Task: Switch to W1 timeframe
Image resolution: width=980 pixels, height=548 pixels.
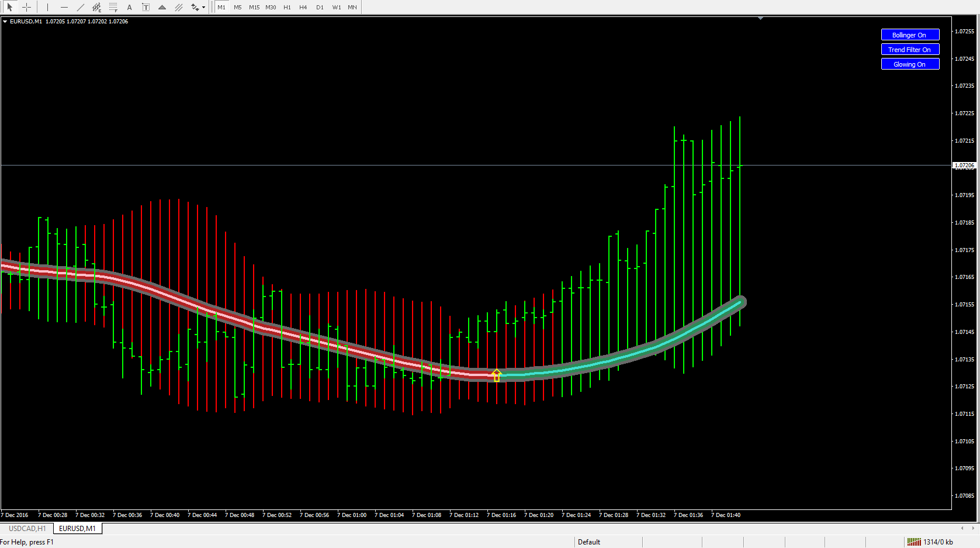Action: (337, 7)
